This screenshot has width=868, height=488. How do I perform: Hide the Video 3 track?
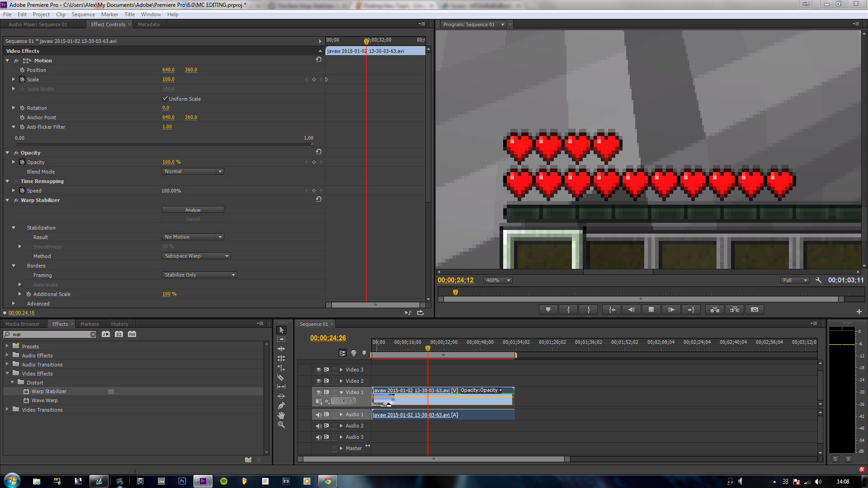[x=319, y=370]
